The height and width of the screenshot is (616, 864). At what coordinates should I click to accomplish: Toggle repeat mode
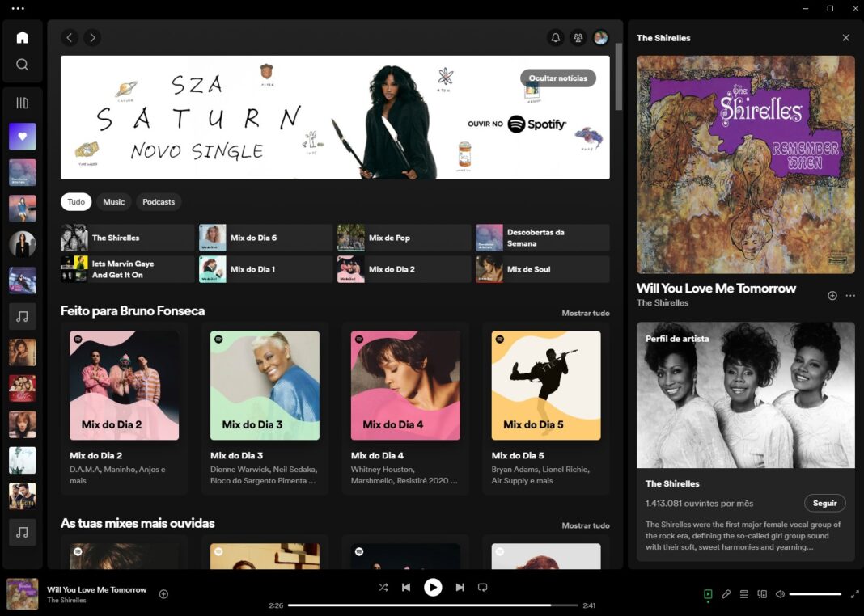point(483,588)
